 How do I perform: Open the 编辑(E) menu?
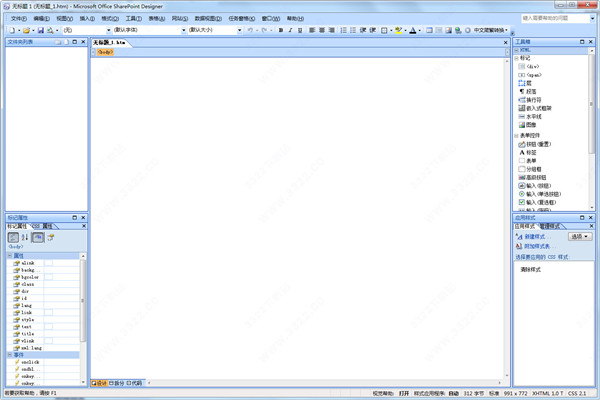coord(41,18)
